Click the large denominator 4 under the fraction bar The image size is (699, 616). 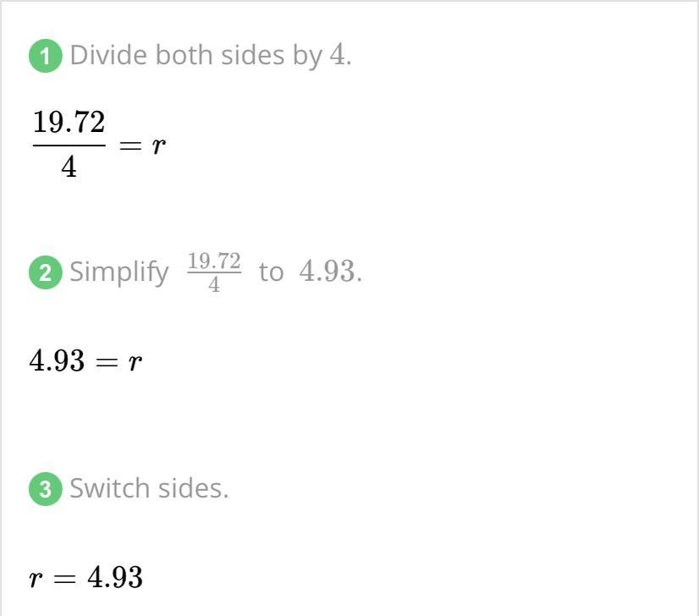(x=69, y=168)
